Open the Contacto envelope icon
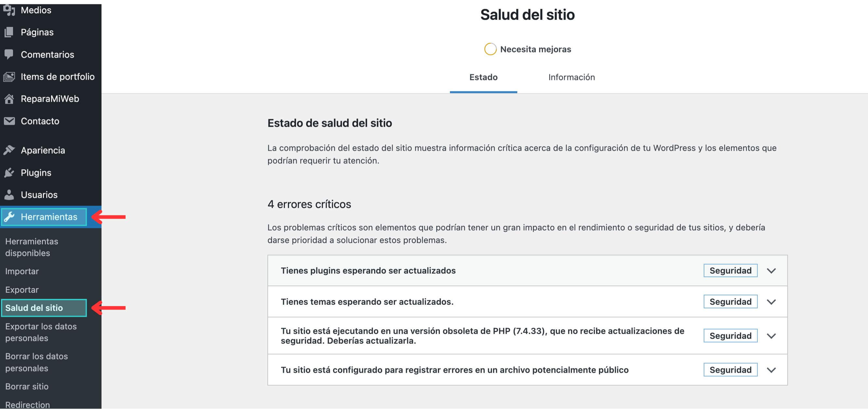Image resolution: width=868 pixels, height=410 pixels. [9, 121]
